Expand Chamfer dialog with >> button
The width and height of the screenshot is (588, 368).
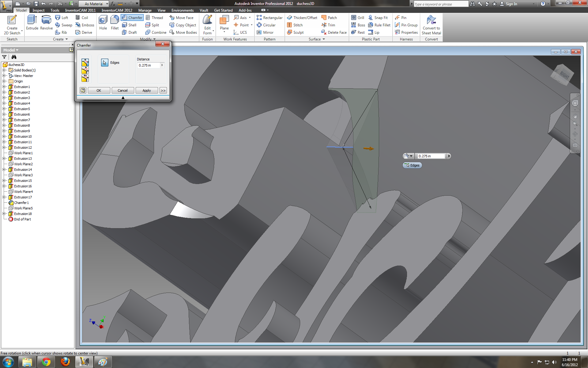(x=163, y=90)
